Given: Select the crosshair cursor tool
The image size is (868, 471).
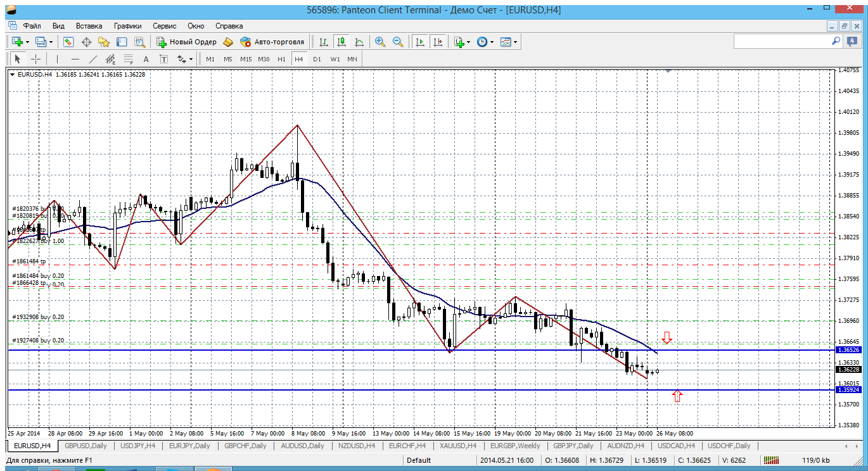Looking at the screenshot, I should point(36,59).
